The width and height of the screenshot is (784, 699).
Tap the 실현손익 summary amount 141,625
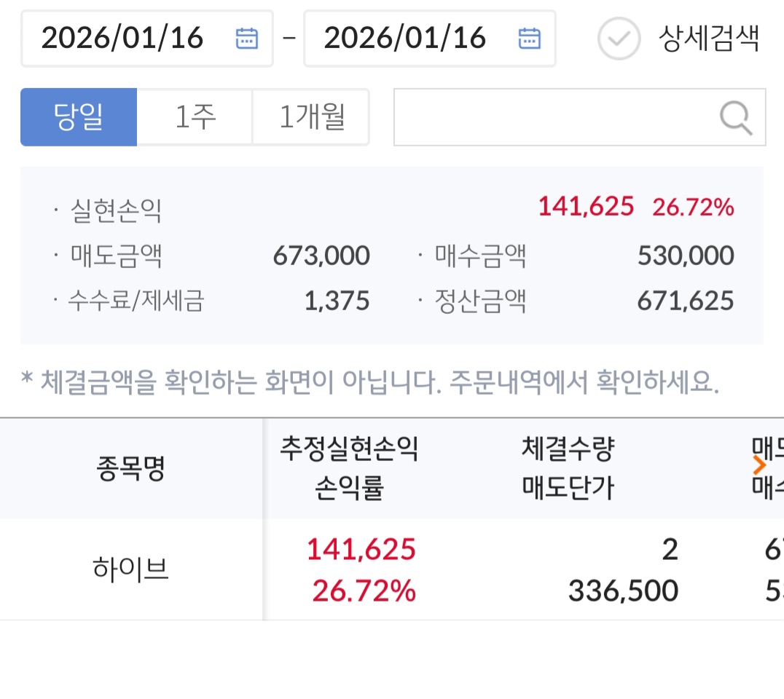click(586, 208)
